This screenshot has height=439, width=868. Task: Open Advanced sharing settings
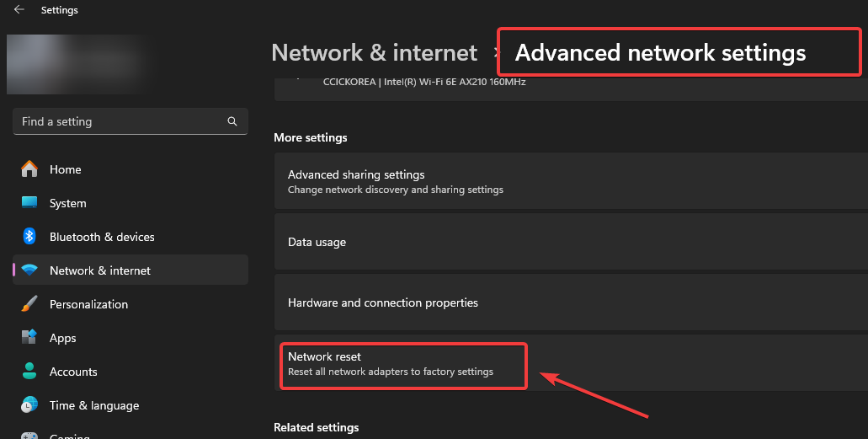pos(572,181)
